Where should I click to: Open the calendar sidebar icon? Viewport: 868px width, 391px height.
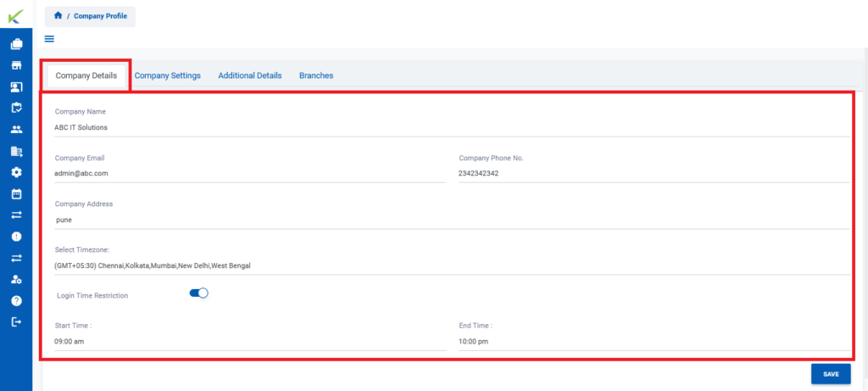[17, 194]
